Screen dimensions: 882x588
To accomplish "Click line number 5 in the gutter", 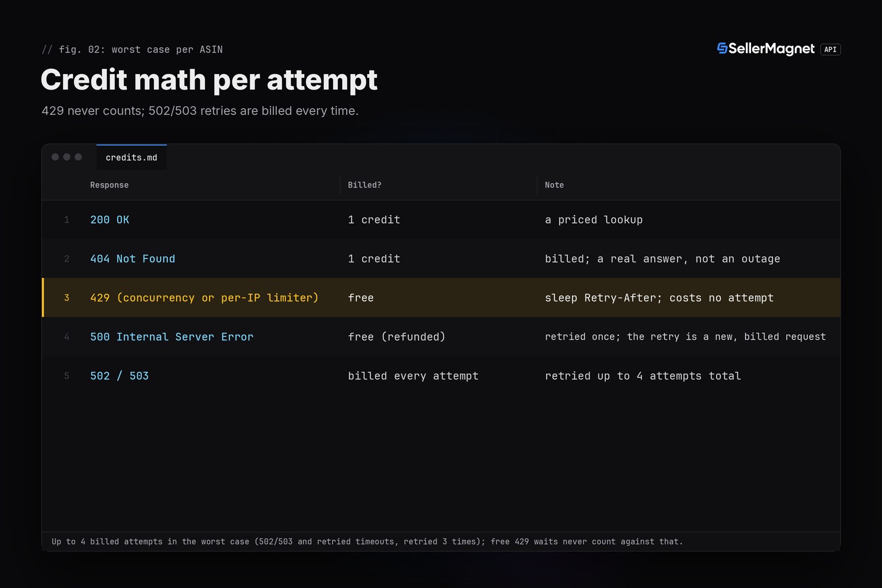I will click(67, 376).
